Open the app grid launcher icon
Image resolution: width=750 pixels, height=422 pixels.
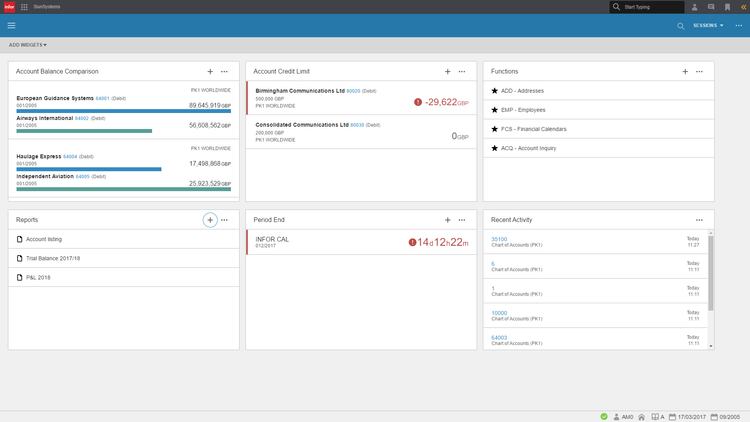pos(24,7)
